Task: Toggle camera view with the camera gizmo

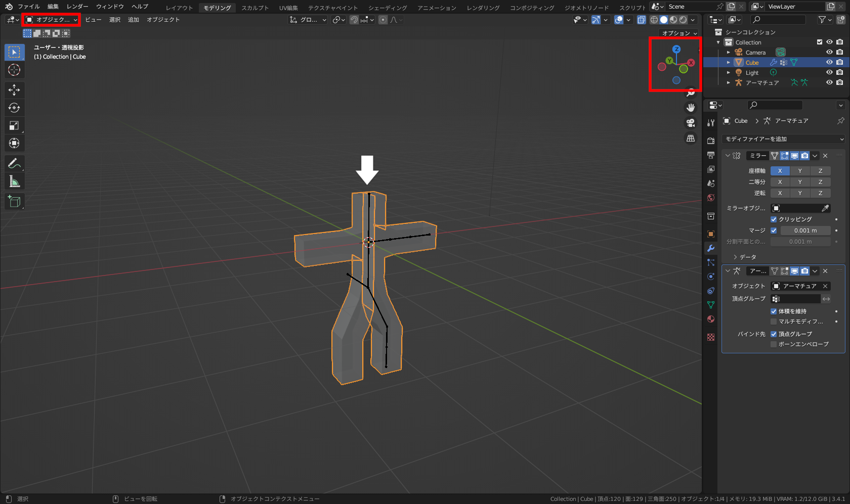Action: (691, 123)
